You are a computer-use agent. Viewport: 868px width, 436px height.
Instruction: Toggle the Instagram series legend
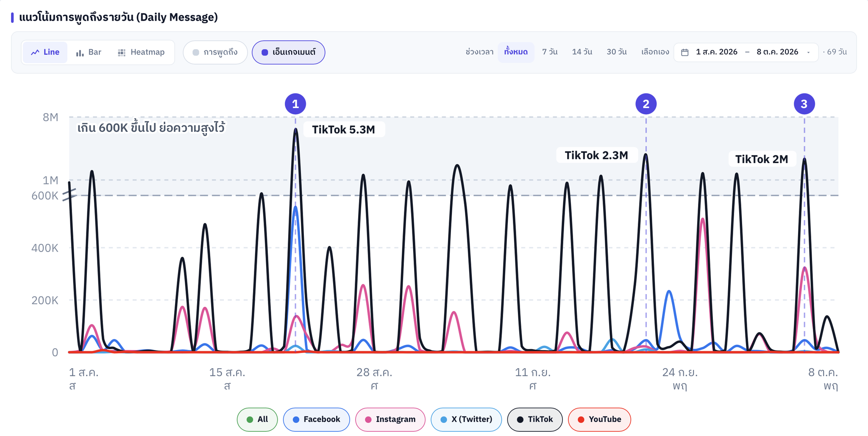(390, 419)
